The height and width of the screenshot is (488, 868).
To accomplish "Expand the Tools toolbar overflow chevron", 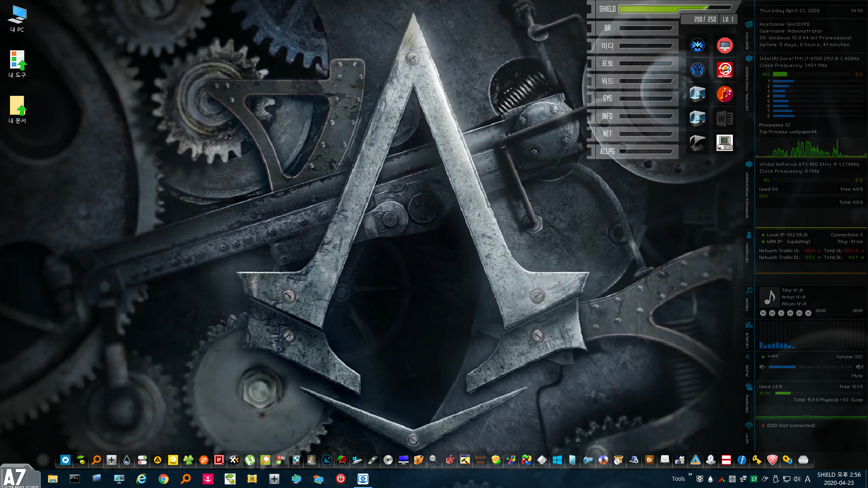I will coord(690,474).
